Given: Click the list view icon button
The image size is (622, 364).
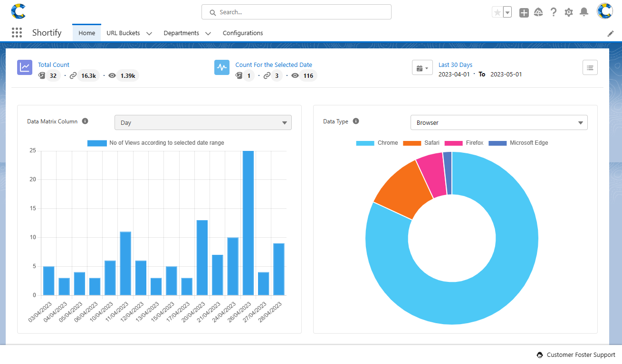Looking at the screenshot, I should pyautogui.click(x=590, y=68).
